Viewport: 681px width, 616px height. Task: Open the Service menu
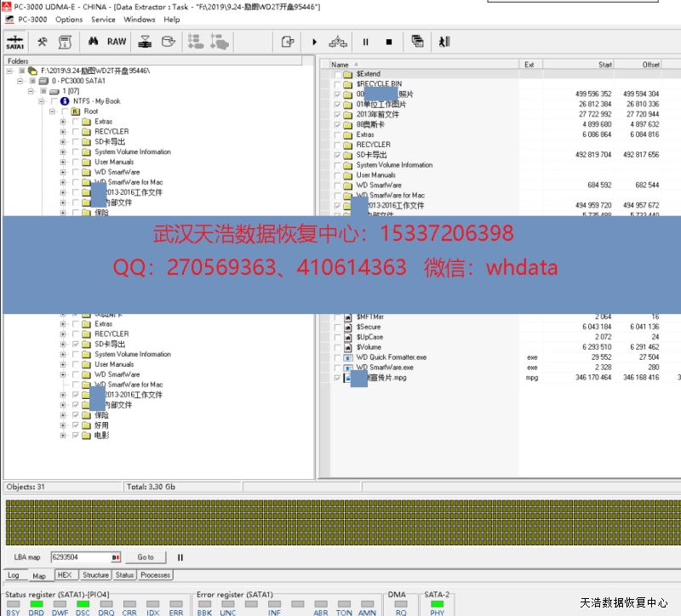click(103, 20)
